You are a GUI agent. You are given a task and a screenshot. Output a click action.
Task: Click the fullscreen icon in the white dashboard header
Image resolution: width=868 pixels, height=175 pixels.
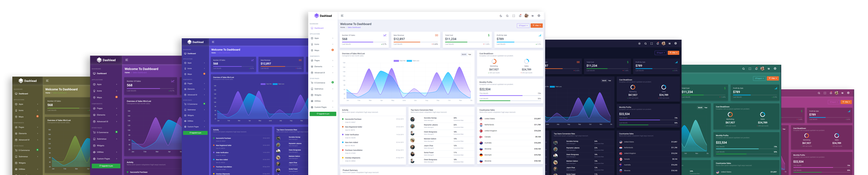click(514, 15)
